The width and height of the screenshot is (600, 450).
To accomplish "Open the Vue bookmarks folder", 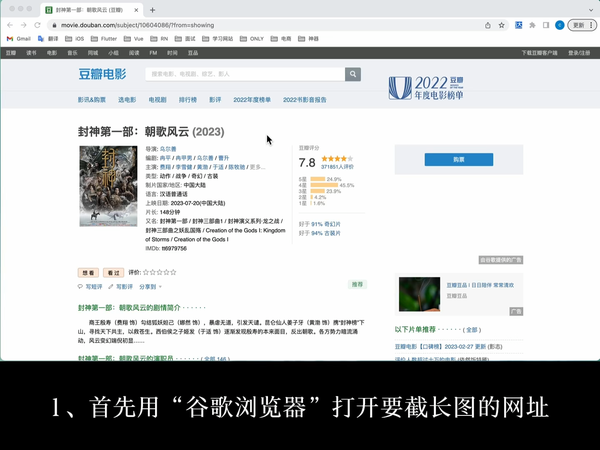I will pos(134,39).
